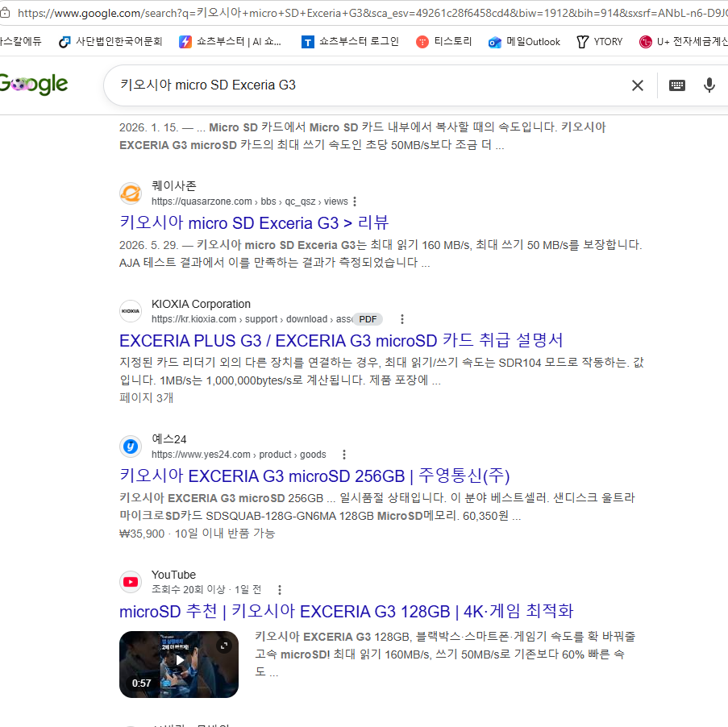Click the 예스24 site name
This screenshot has width=728, height=727.
(169, 439)
